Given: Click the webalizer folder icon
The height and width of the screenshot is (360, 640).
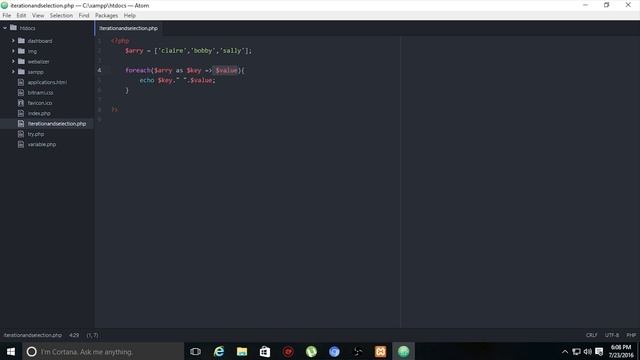Looking at the screenshot, I should pyautogui.click(x=21, y=61).
